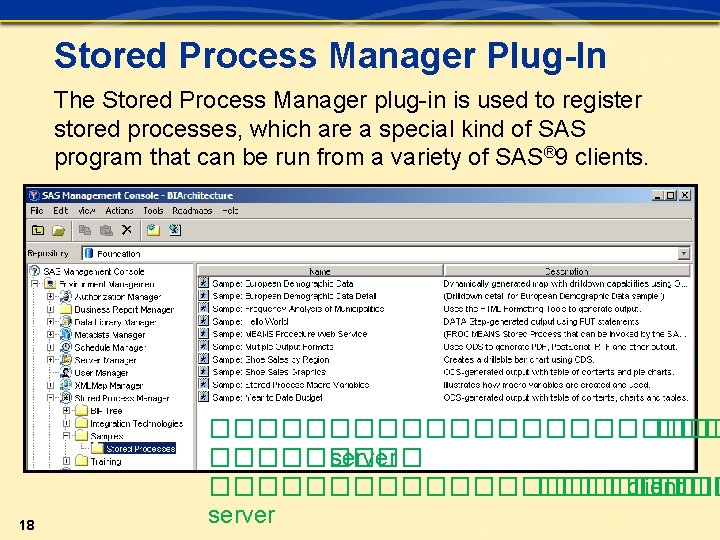Open the View menu
This screenshot has width=720, height=540.
(x=87, y=211)
